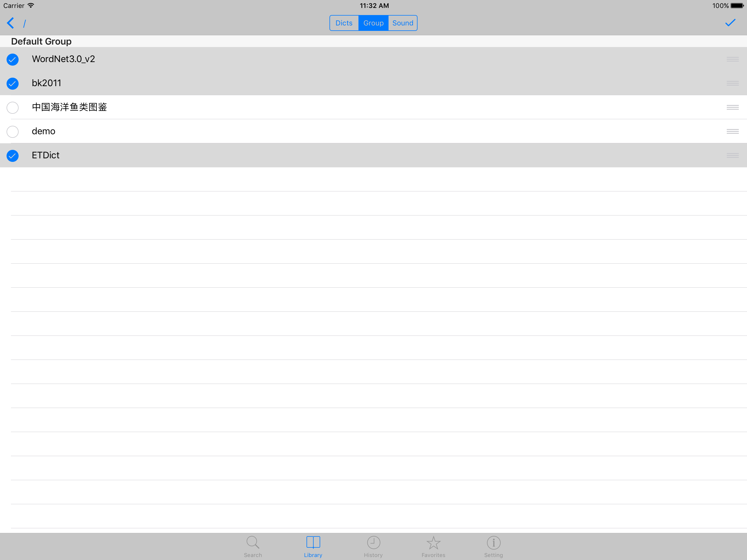Tap the back arrow icon
Image resolution: width=747 pixels, height=560 pixels.
(x=10, y=23)
